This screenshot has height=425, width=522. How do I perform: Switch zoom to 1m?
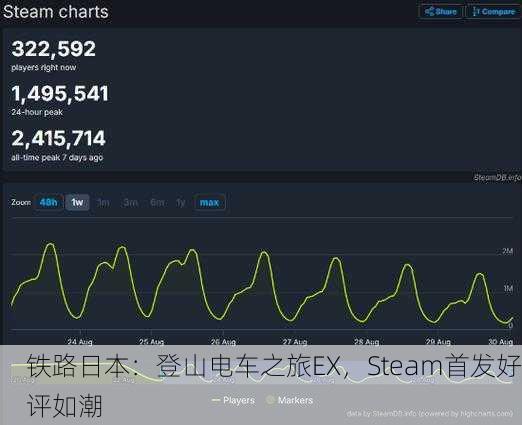103,202
